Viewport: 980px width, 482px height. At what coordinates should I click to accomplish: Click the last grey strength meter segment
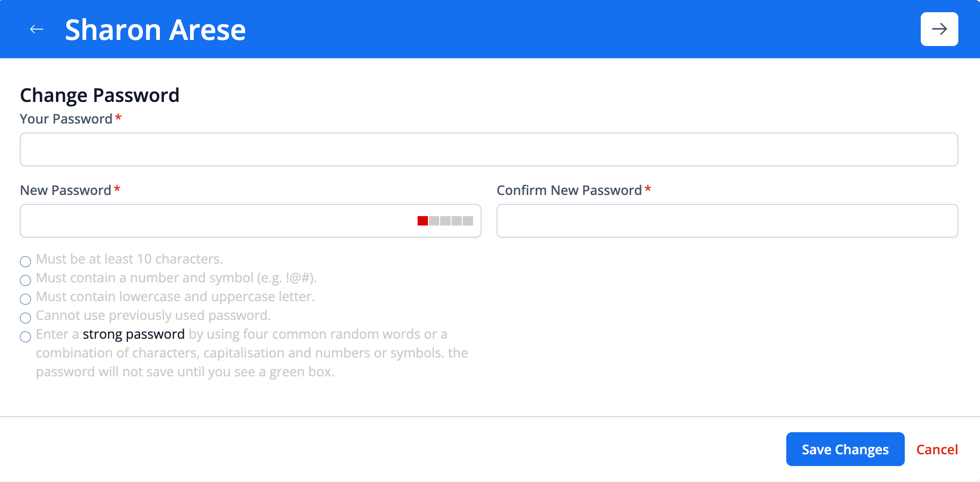click(468, 221)
